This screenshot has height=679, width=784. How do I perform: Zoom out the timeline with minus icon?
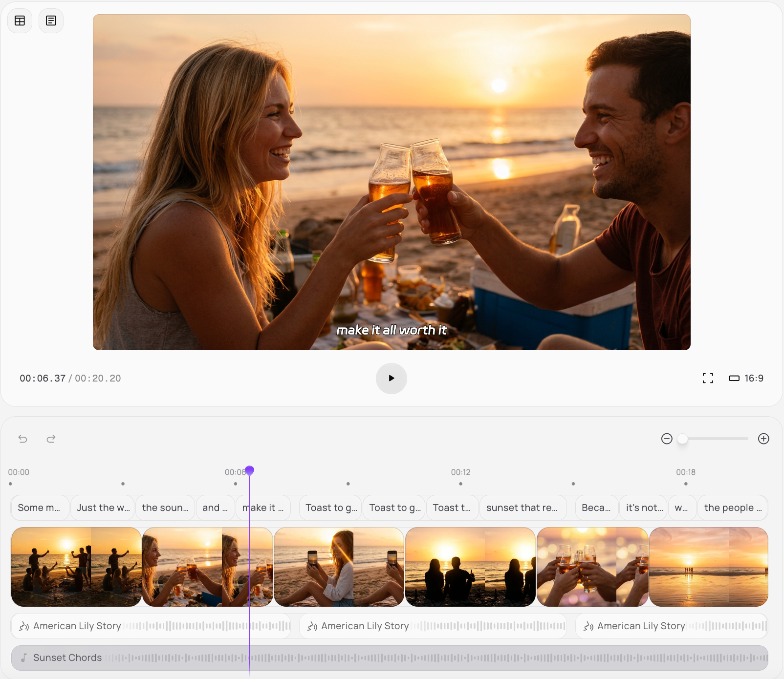point(667,439)
